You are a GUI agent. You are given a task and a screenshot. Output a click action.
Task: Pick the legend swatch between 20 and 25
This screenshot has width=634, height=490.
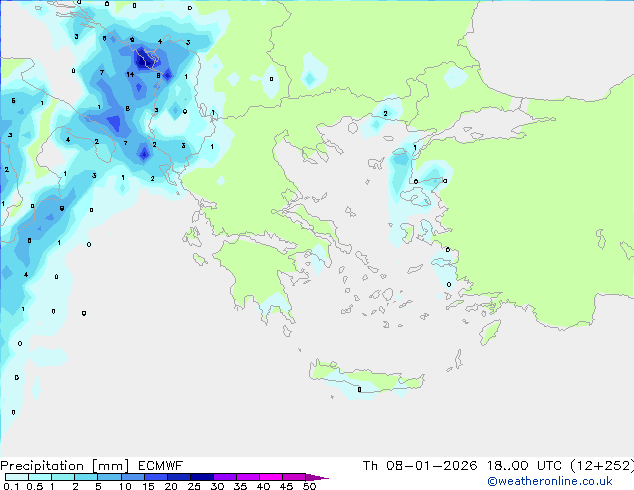[179, 477]
